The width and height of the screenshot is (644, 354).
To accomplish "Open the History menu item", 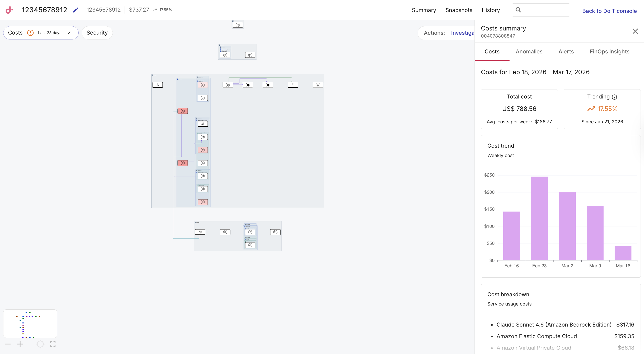I will point(491,10).
